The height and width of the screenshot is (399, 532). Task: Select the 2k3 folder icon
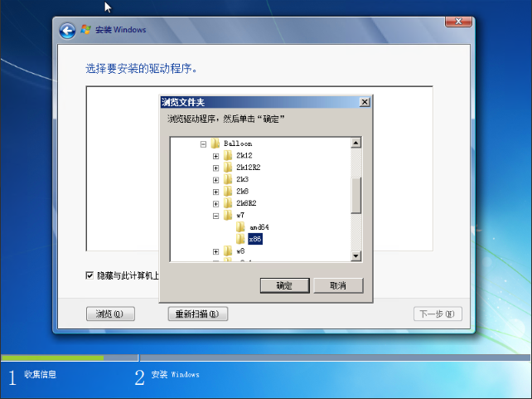click(x=228, y=179)
